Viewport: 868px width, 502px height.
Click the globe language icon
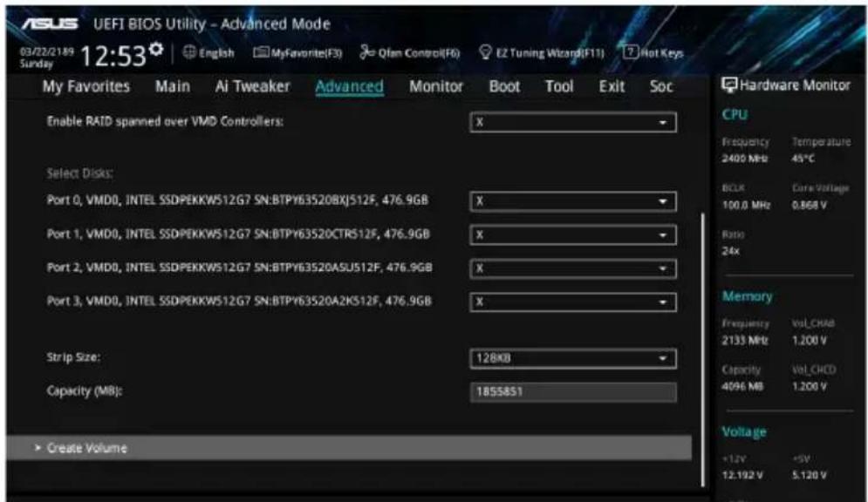click(189, 52)
